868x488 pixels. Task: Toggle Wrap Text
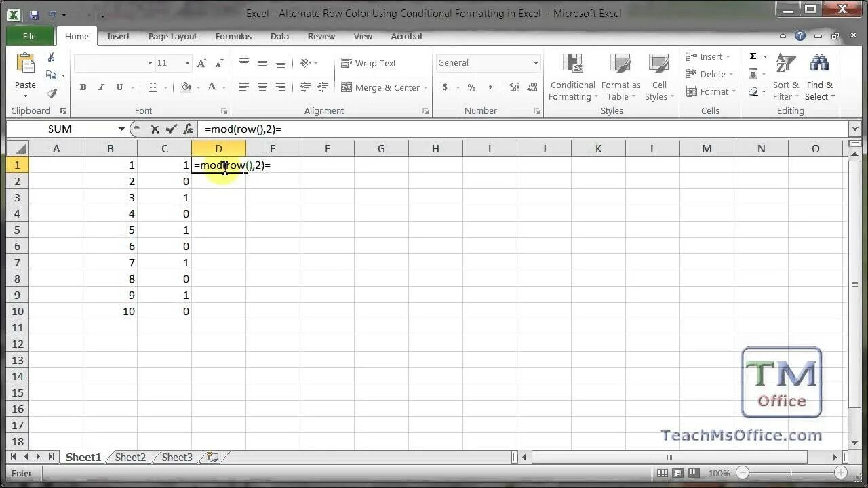coord(368,63)
